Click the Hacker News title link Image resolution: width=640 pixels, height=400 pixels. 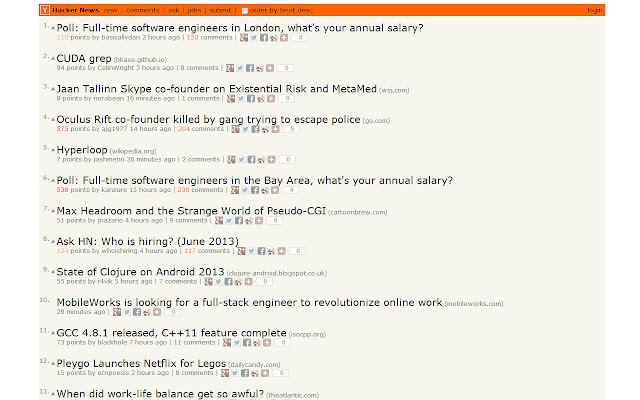(76, 10)
